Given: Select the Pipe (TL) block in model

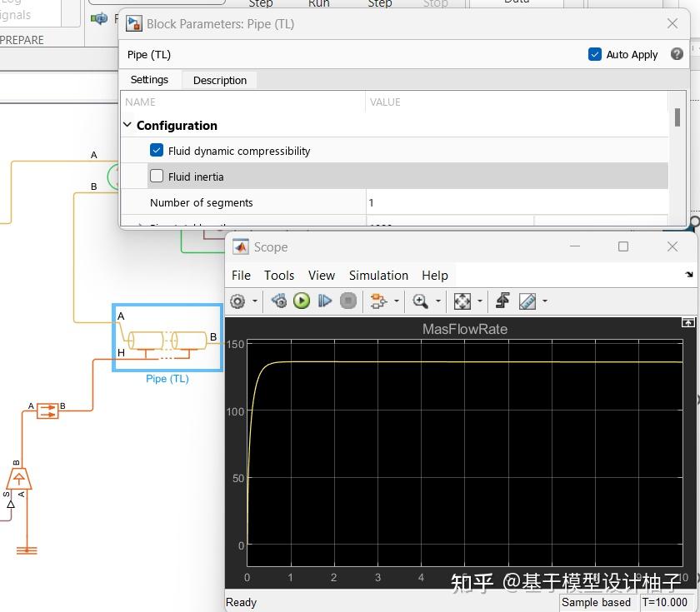Looking at the screenshot, I should tap(167, 341).
